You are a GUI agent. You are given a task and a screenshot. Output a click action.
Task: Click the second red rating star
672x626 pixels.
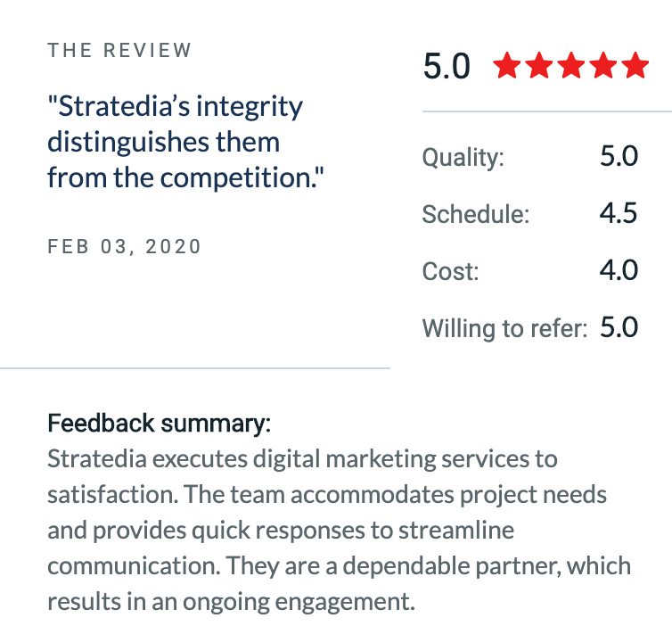(x=539, y=65)
